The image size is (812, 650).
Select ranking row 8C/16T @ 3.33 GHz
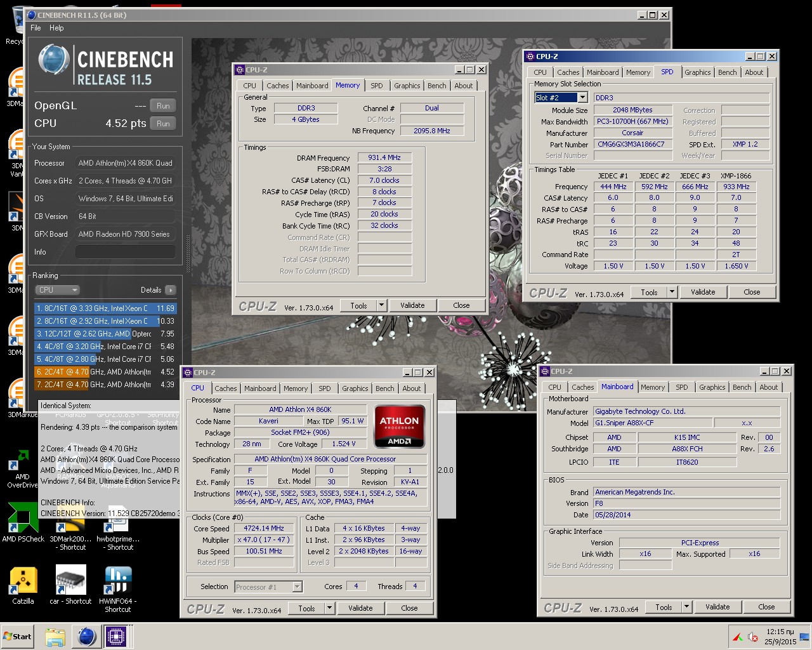coord(105,308)
